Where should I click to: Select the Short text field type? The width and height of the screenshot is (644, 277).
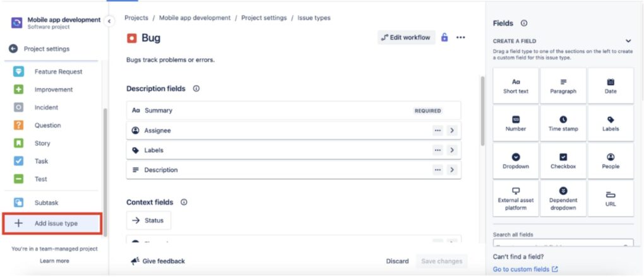click(515, 86)
